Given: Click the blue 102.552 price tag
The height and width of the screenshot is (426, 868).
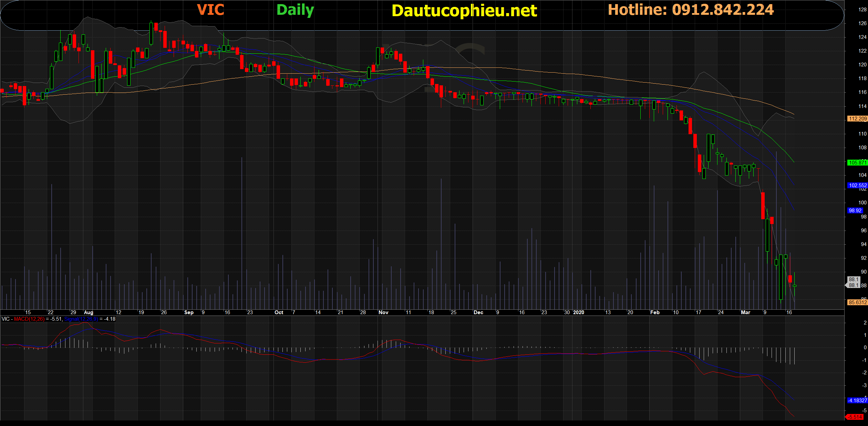Looking at the screenshot, I should coord(857,185).
